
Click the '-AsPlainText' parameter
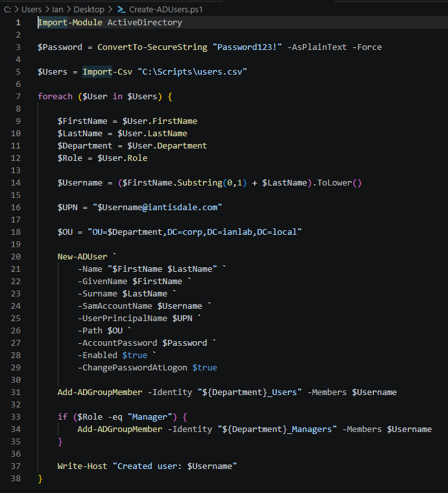[x=317, y=47]
